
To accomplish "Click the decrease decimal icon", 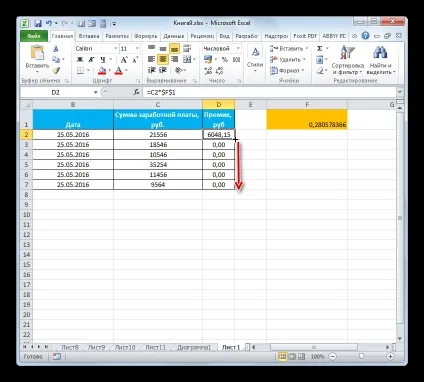I will (220, 71).
